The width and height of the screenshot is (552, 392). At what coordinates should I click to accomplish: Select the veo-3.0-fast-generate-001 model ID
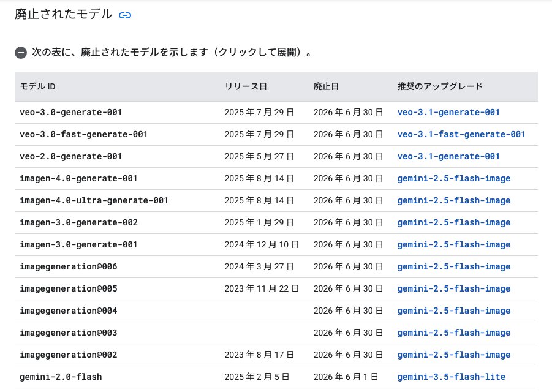tap(83, 134)
